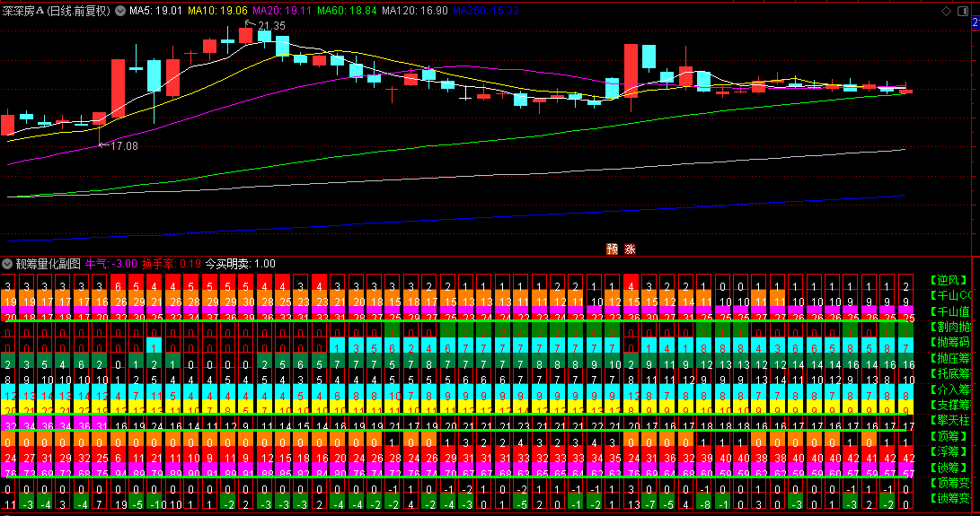Click the MA60: 18.84 indicator label

pos(347,11)
